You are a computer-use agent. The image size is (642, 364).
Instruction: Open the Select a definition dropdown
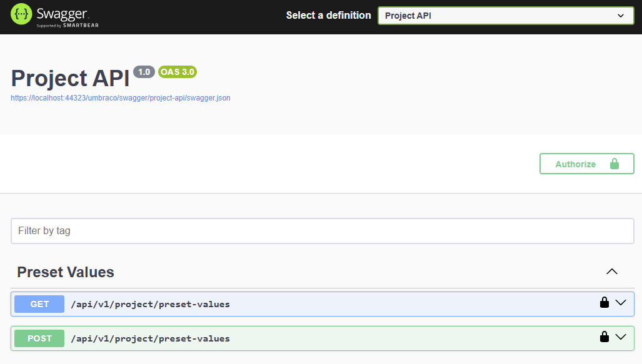pos(506,16)
